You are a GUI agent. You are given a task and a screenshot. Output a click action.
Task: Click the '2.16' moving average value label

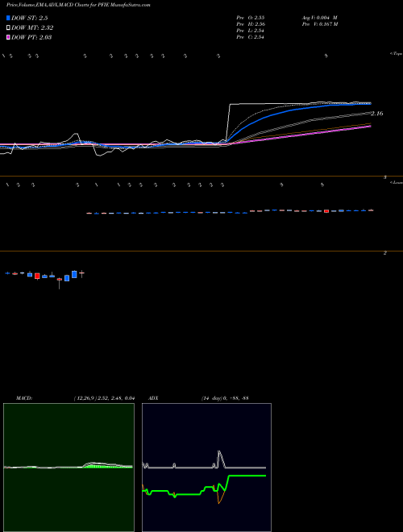377,114
